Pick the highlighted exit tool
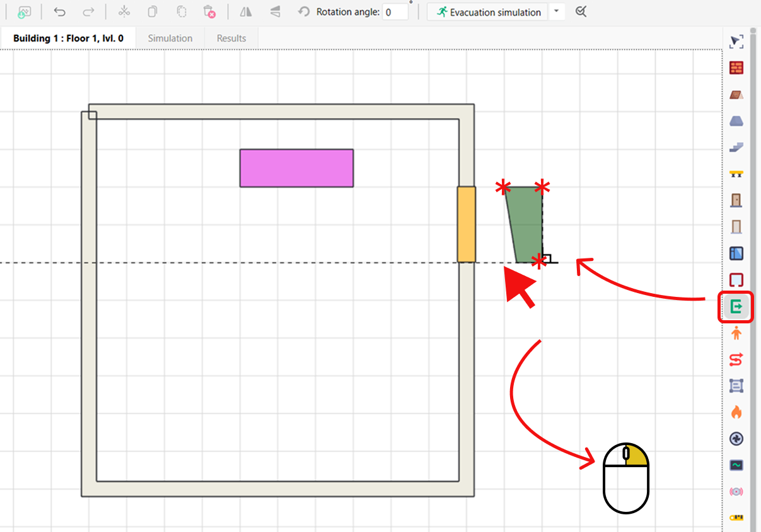Viewport: 761px width, 532px height. (736, 307)
